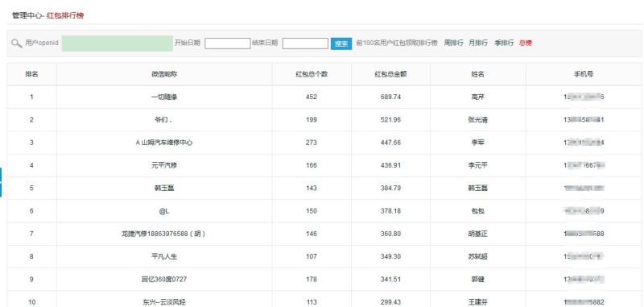
Task: Expand the blue side panel handle
Action: 1,182
